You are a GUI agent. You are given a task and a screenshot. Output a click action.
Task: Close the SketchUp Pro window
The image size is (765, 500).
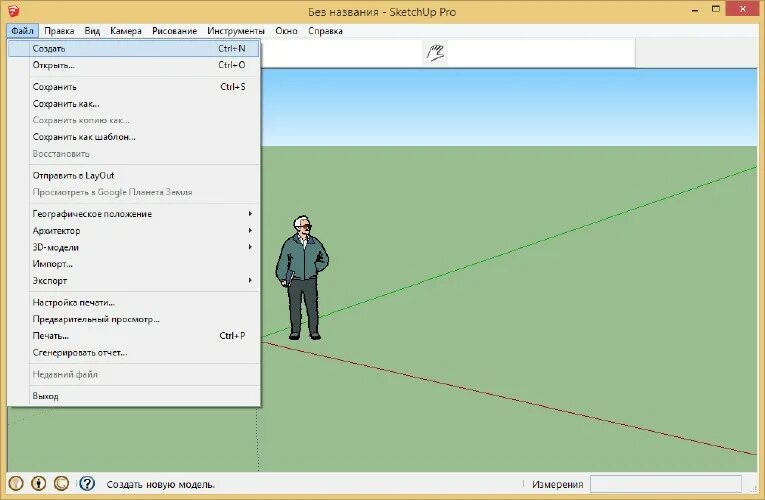pyautogui.click(x=743, y=9)
